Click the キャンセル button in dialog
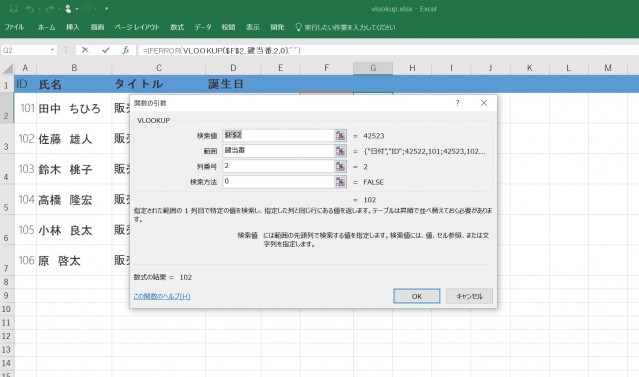Screen dimensions: 639x377 click(x=469, y=296)
